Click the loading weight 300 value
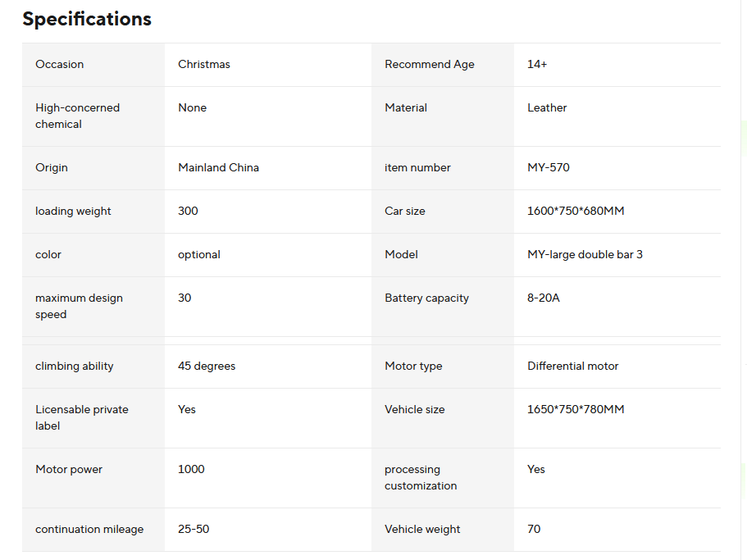 pyautogui.click(x=188, y=212)
